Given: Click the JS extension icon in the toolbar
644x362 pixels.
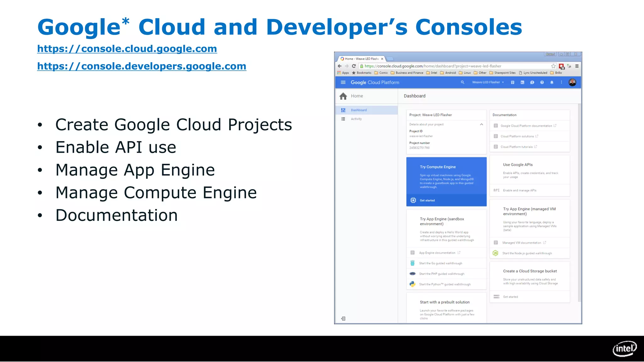Looking at the screenshot, I should [569, 66].
